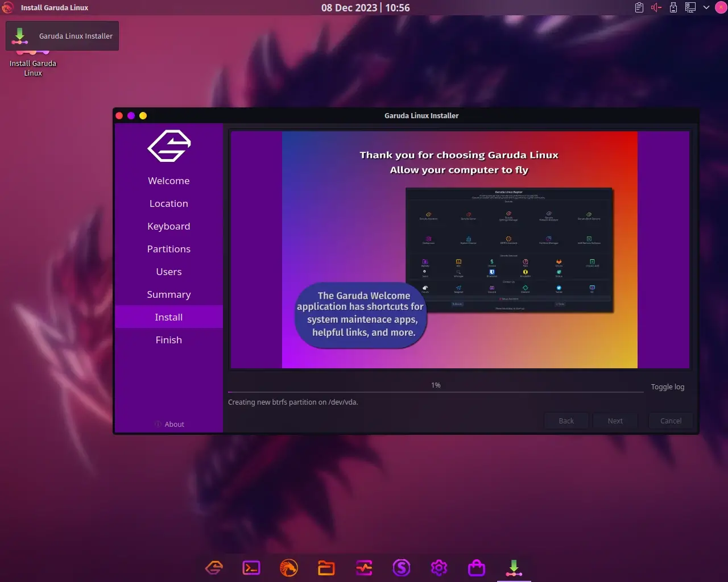The height and width of the screenshot is (582, 728).
Task: Open the Install Garuda Linux desktop icon
Action: 33,63
